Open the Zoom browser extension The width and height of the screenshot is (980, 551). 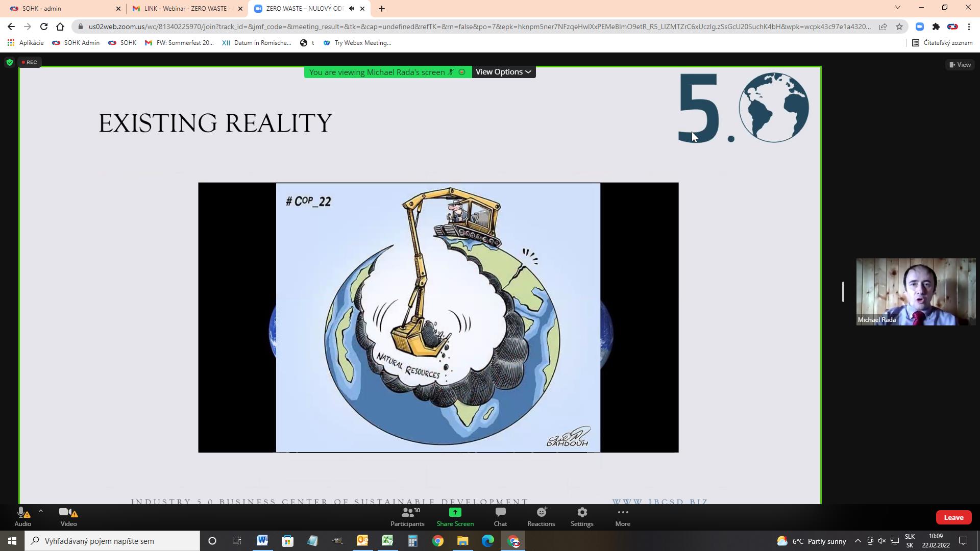(920, 27)
